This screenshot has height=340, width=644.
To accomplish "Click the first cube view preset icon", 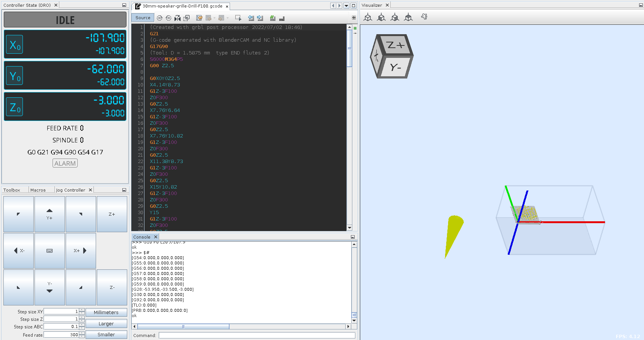I will tap(368, 17).
